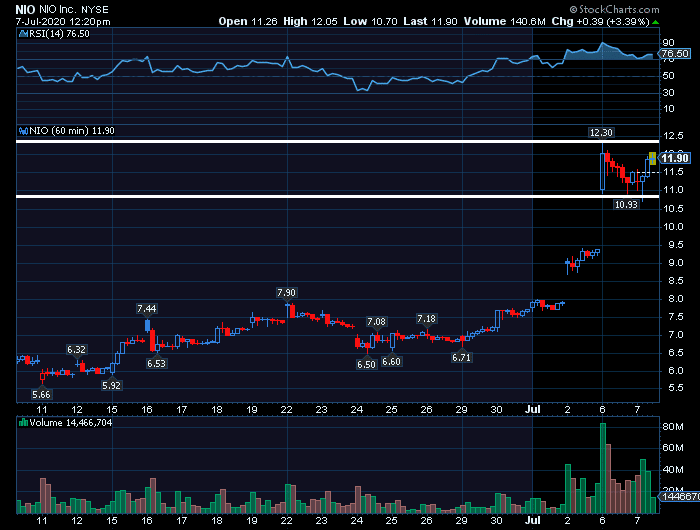Click the RSI(14) 76.50 legend text

pyautogui.click(x=59, y=33)
